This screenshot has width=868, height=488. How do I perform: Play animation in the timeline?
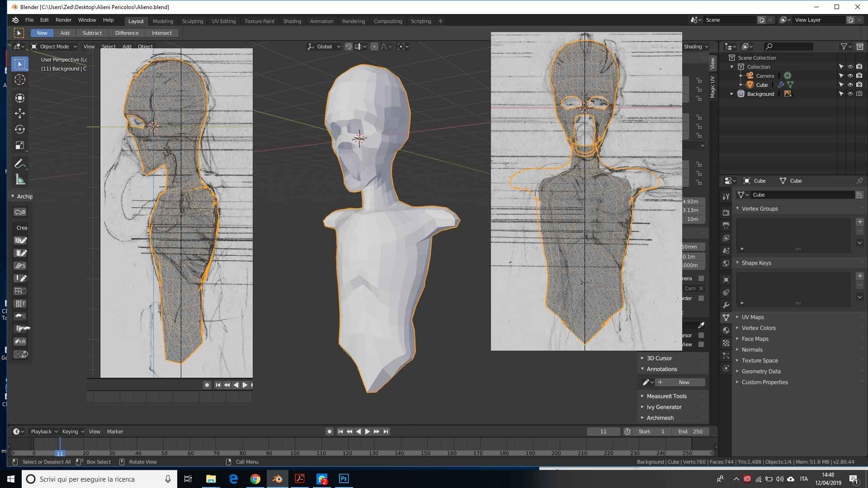368,432
